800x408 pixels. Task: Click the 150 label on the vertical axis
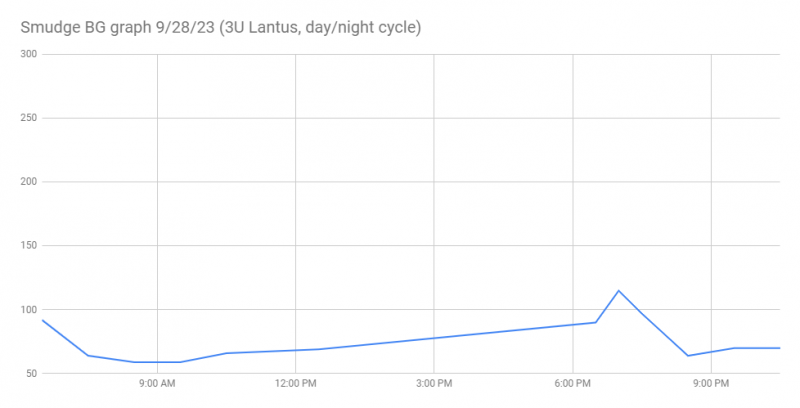[28, 246]
